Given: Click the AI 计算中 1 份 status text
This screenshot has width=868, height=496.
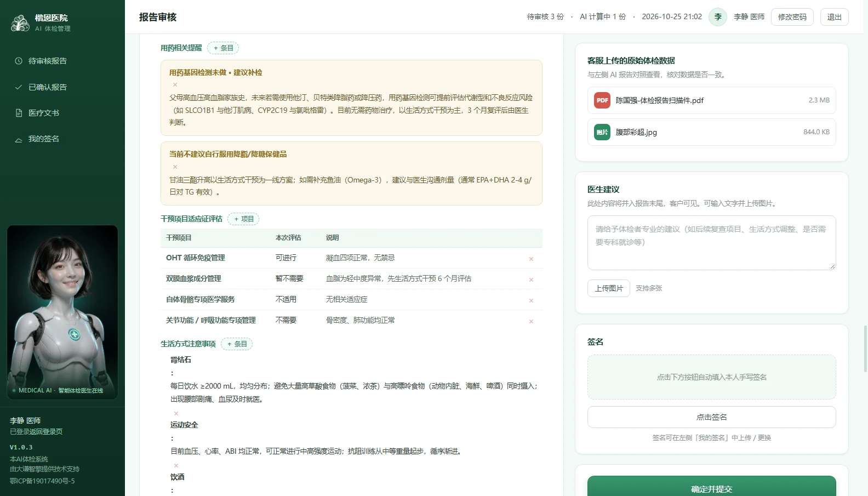Looking at the screenshot, I should pyautogui.click(x=603, y=17).
